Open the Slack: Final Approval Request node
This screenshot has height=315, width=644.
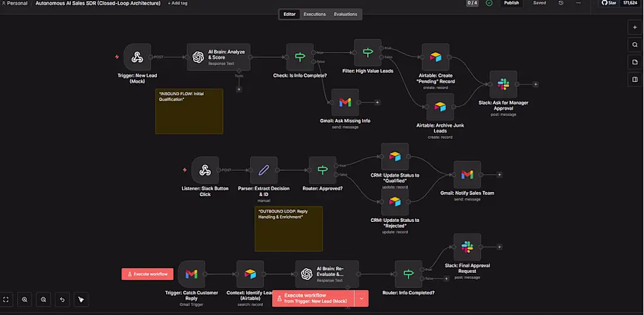(467, 247)
